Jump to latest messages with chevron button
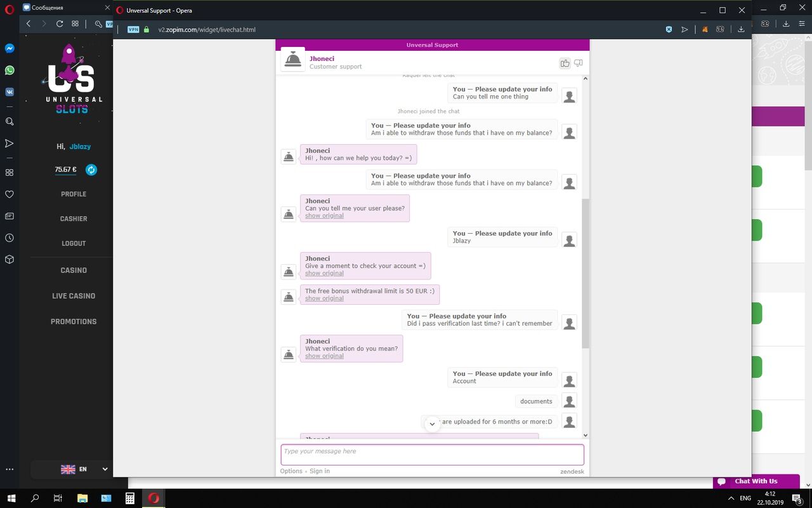The height and width of the screenshot is (508, 812). point(432,424)
